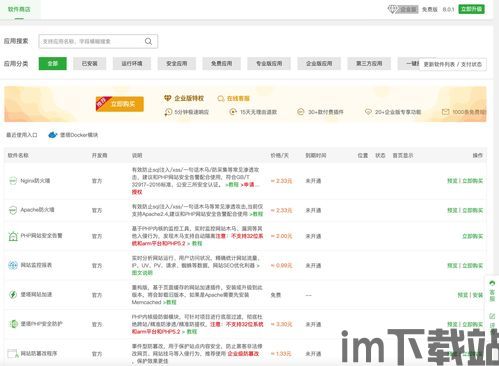Click the 30+款付费插件 icon
This screenshot has height=366, width=499.
click(x=301, y=112)
